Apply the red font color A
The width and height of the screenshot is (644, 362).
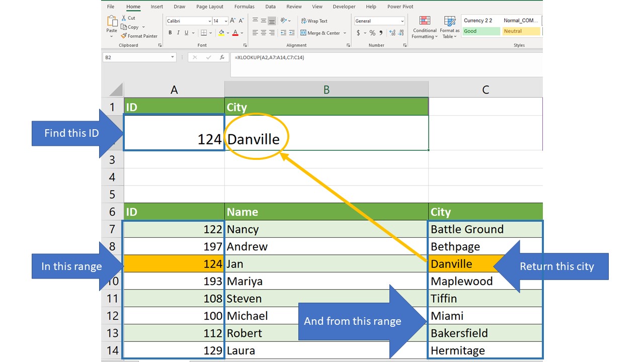(235, 33)
